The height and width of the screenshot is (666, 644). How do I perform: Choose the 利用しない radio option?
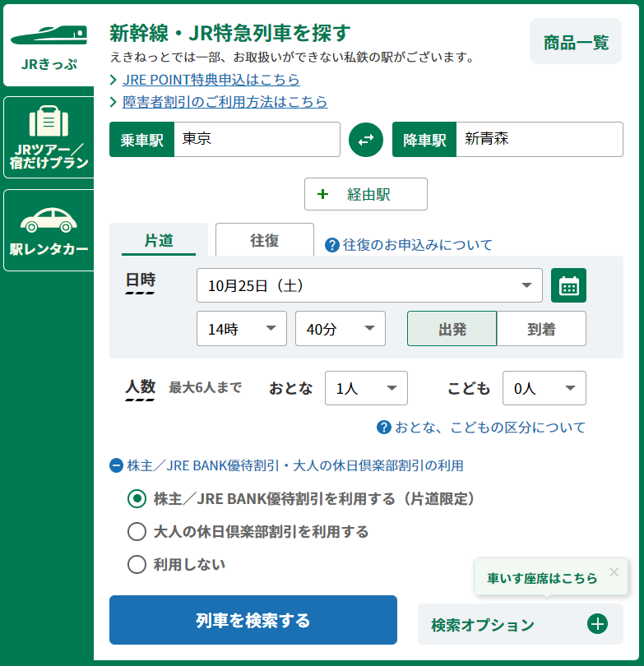pos(137,564)
